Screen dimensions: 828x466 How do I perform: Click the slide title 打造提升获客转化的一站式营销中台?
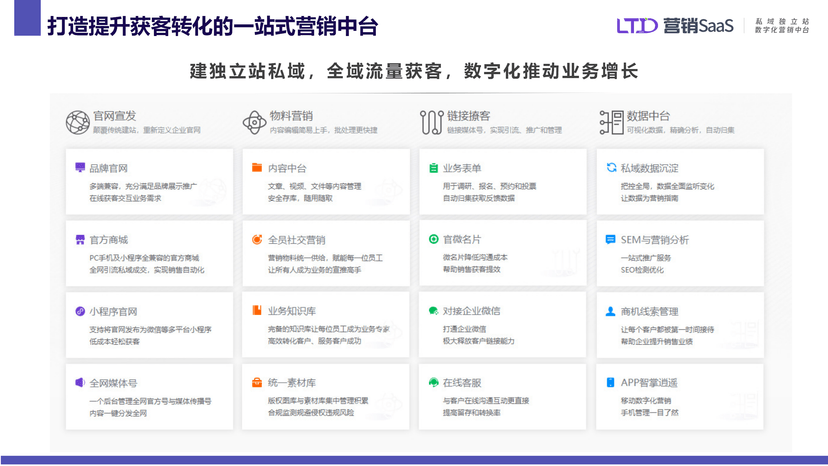coord(212,26)
